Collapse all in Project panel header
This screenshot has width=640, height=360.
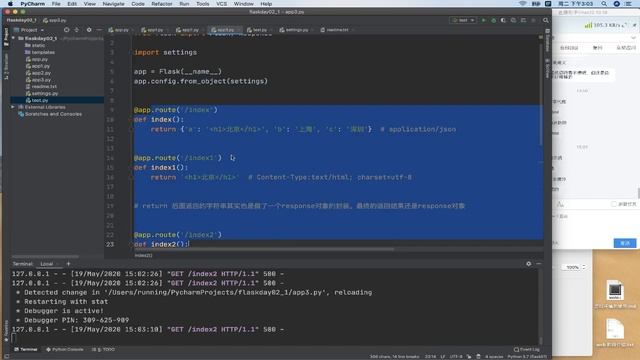tap(76, 30)
